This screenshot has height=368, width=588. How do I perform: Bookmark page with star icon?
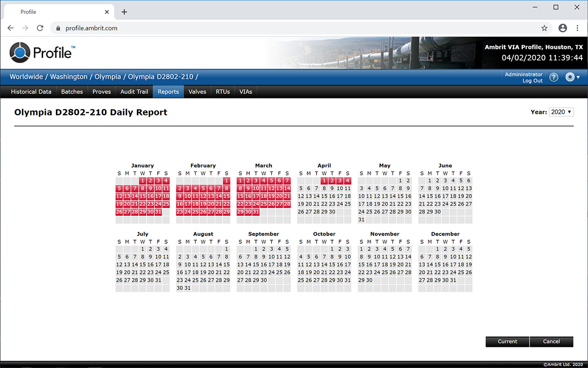pos(544,28)
